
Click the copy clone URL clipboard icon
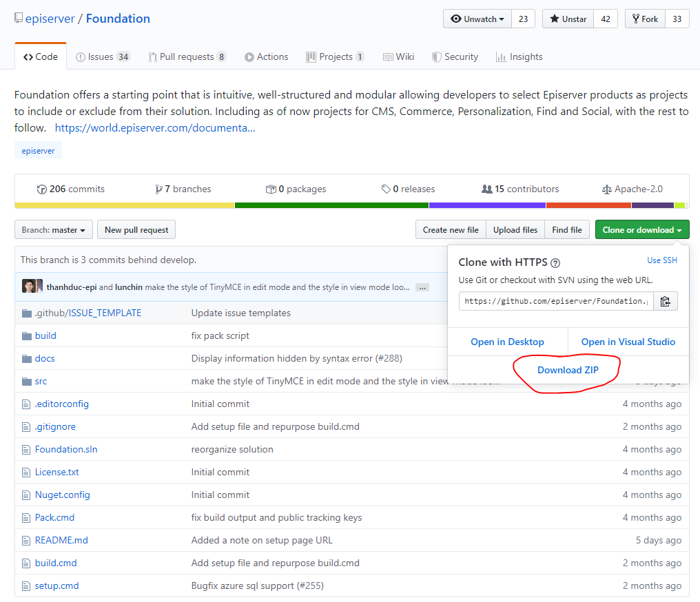point(665,301)
